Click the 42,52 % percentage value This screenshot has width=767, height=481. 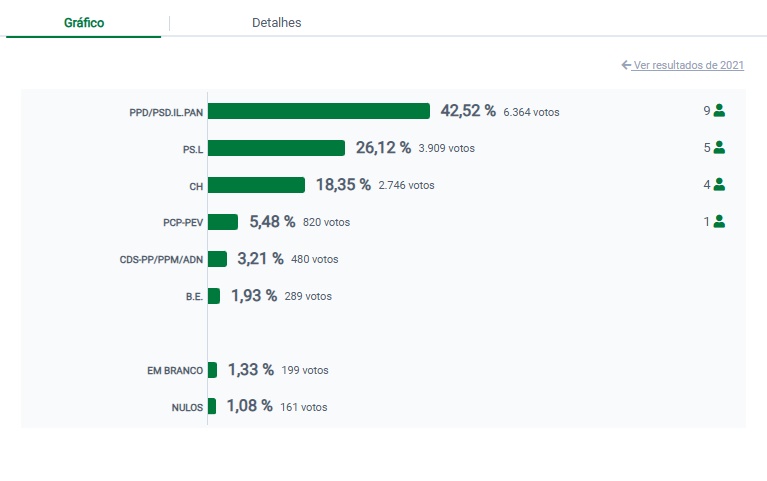tap(468, 111)
